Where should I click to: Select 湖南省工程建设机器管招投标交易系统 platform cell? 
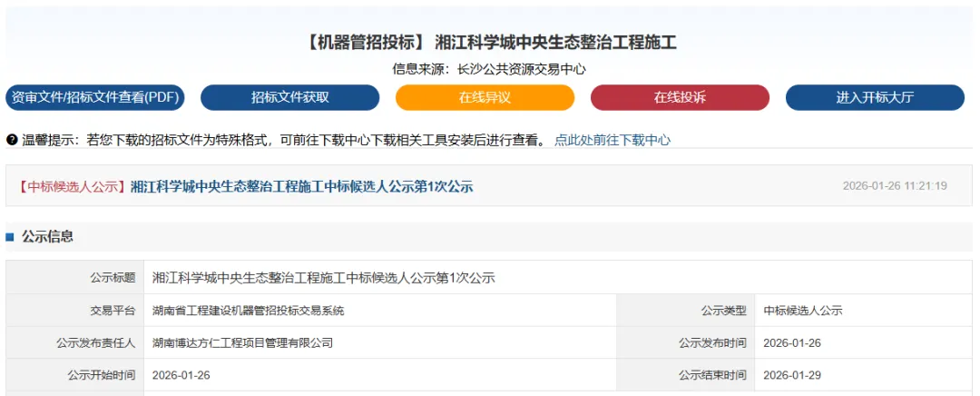pyautogui.click(x=249, y=311)
